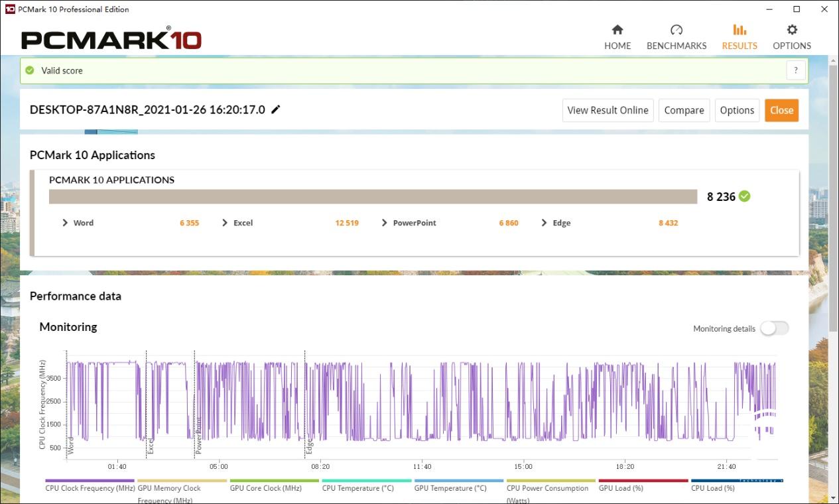Open Benchmarks gauge icon
The width and height of the screenshot is (839, 504).
[676, 30]
